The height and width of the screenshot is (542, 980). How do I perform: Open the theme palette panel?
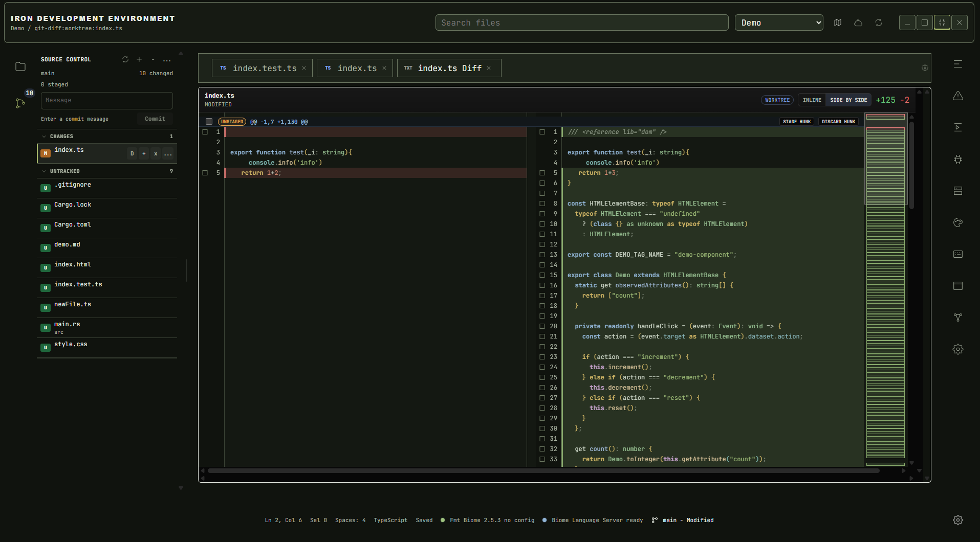(958, 222)
